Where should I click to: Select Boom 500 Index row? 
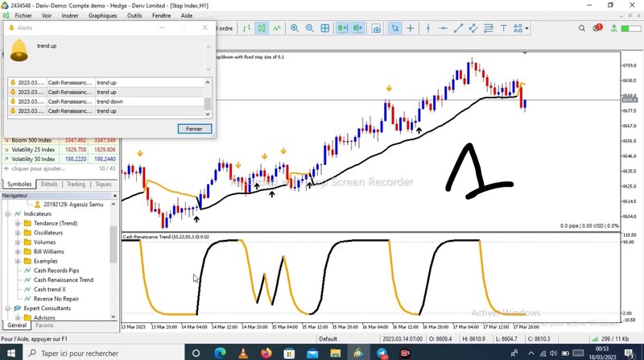pyautogui.click(x=60, y=140)
